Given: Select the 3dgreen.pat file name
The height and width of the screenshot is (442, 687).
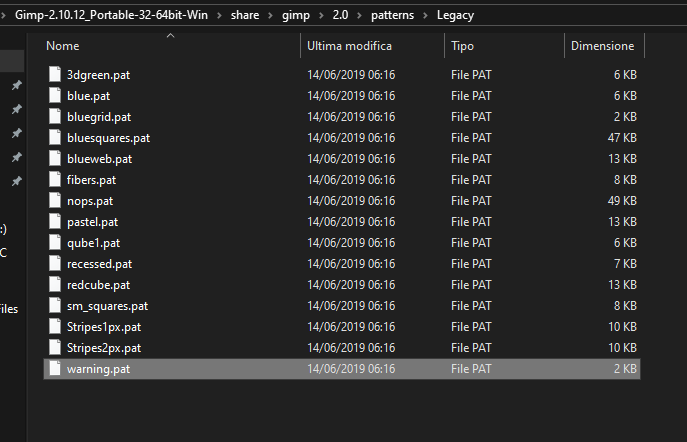Looking at the screenshot, I should [x=98, y=75].
